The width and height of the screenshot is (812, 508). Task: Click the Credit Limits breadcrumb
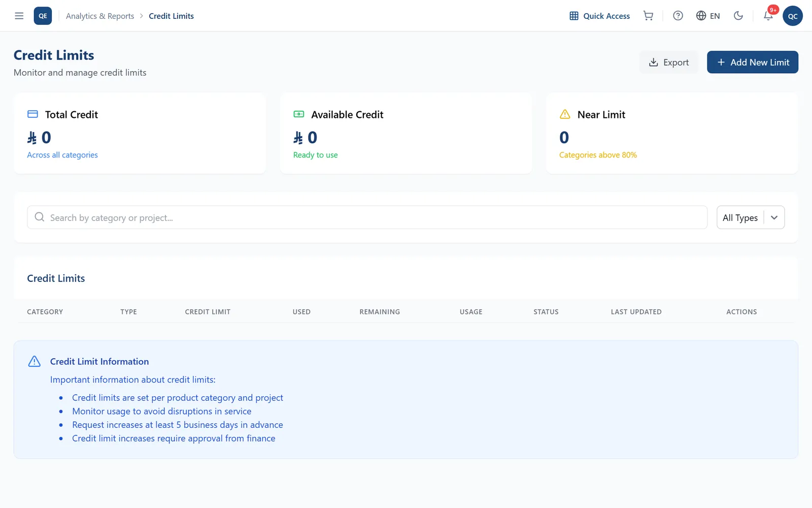pyautogui.click(x=171, y=16)
